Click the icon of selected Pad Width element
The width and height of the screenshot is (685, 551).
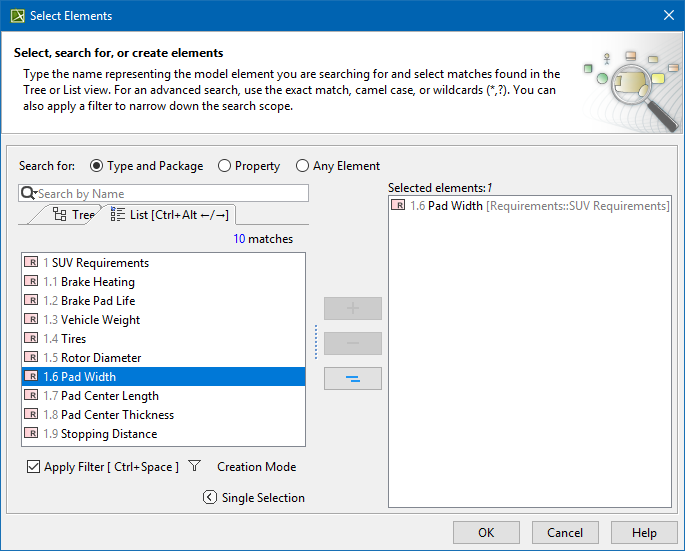point(398,205)
